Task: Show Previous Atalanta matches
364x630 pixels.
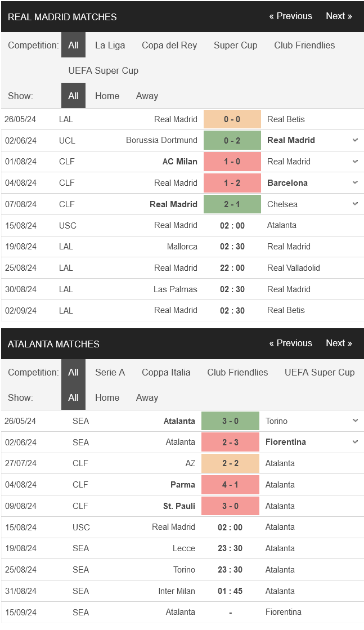Action: click(290, 343)
